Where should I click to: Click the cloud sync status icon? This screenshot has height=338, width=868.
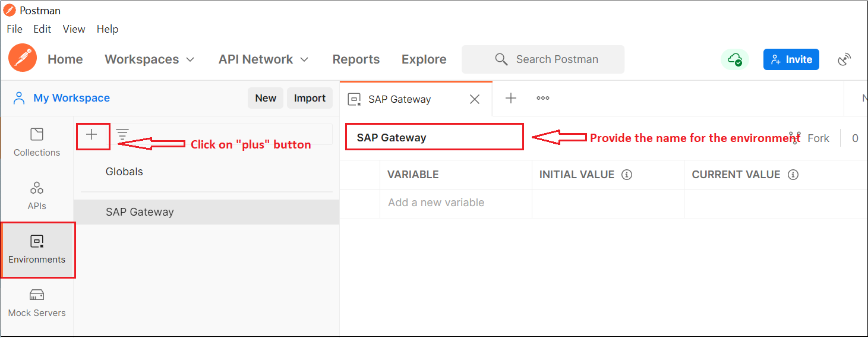click(735, 59)
